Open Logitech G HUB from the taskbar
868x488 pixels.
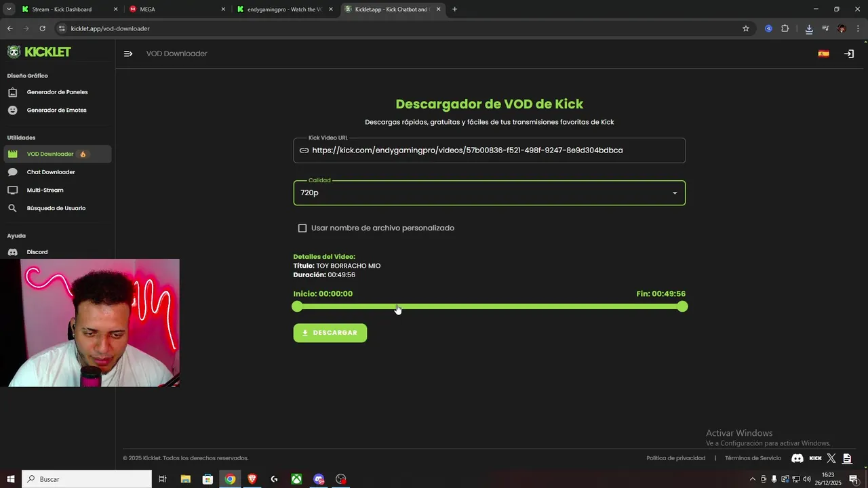(x=274, y=479)
